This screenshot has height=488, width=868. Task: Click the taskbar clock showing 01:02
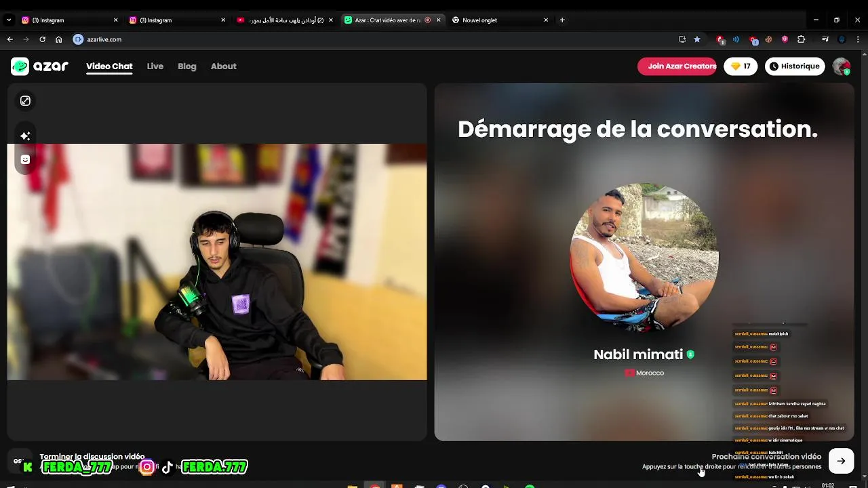tap(827, 485)
